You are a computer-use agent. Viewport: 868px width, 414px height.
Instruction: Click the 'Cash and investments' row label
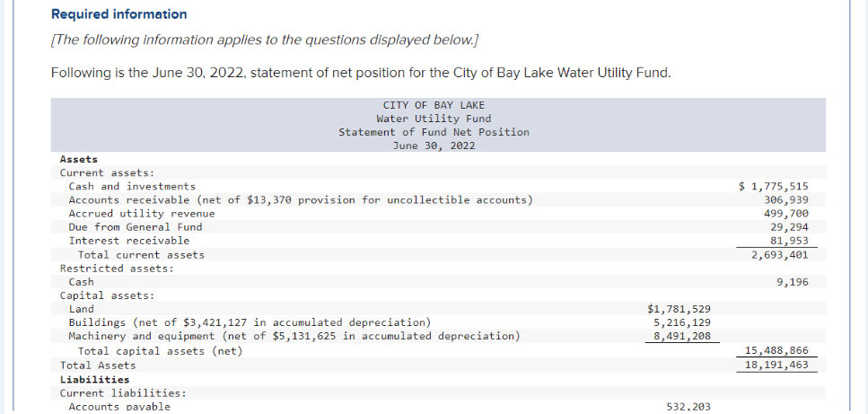click(132, 187)
